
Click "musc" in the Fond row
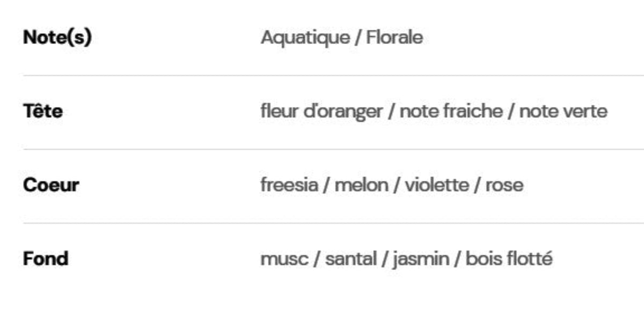284,259
